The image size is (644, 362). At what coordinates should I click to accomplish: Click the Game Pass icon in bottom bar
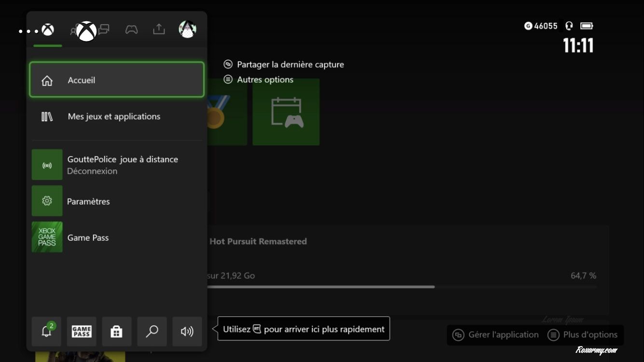[82, 332]
